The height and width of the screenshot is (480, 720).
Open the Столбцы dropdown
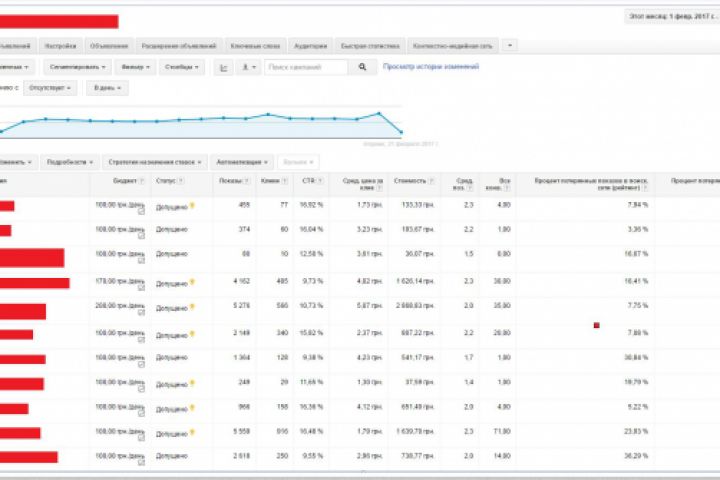tap(181, 67)
